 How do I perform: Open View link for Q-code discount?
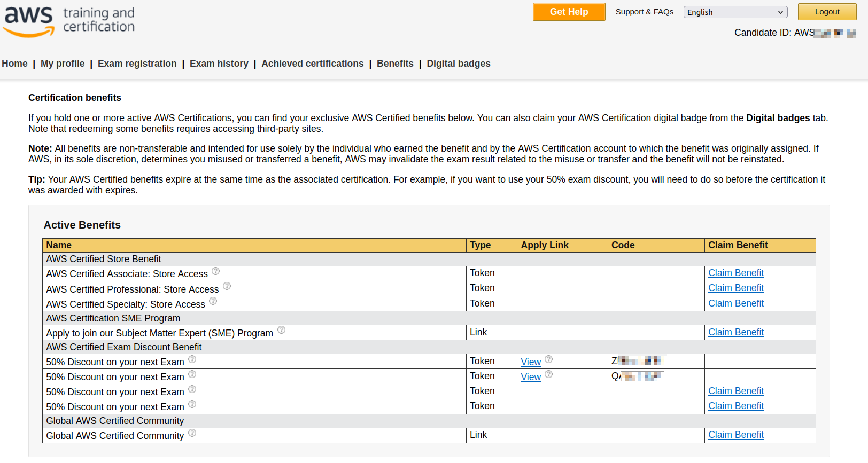tap(531, 377)
